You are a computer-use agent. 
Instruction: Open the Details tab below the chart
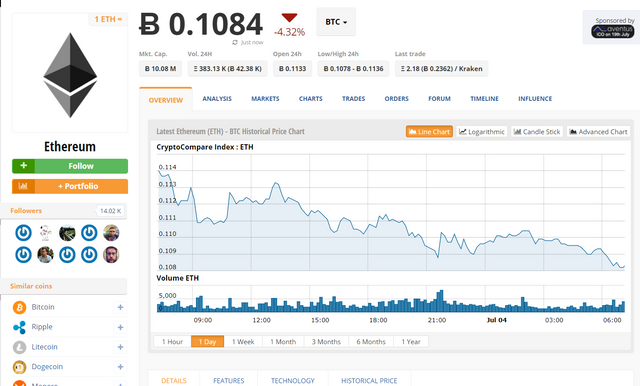[x=174, y=380]
